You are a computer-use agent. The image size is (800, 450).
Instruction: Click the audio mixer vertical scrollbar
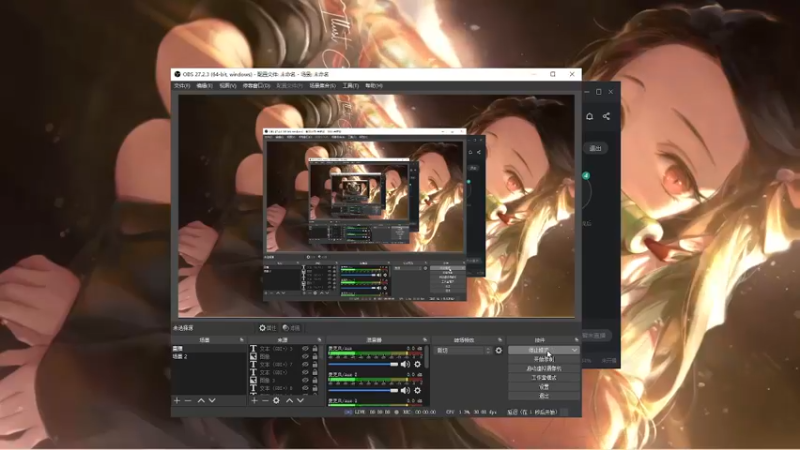427,358
